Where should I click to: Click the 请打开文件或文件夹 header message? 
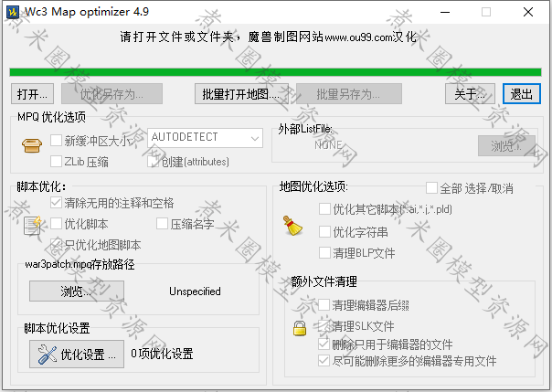(269, 37)
